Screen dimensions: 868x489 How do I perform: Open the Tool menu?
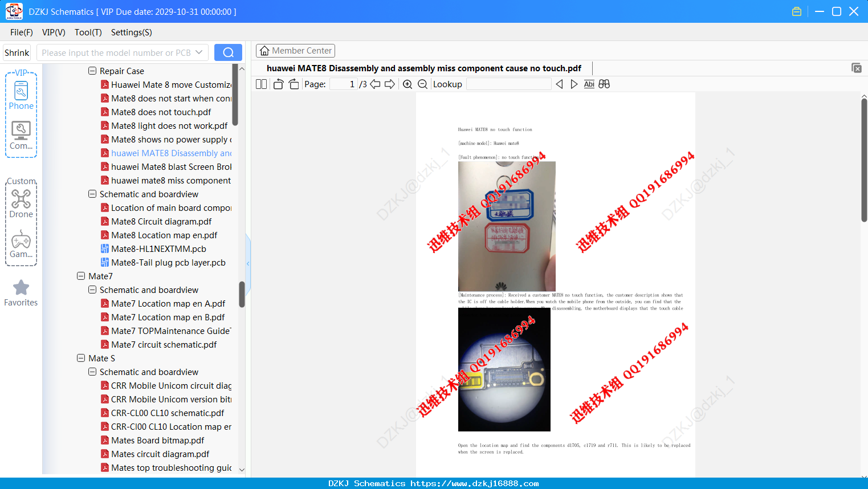(88, 32)
